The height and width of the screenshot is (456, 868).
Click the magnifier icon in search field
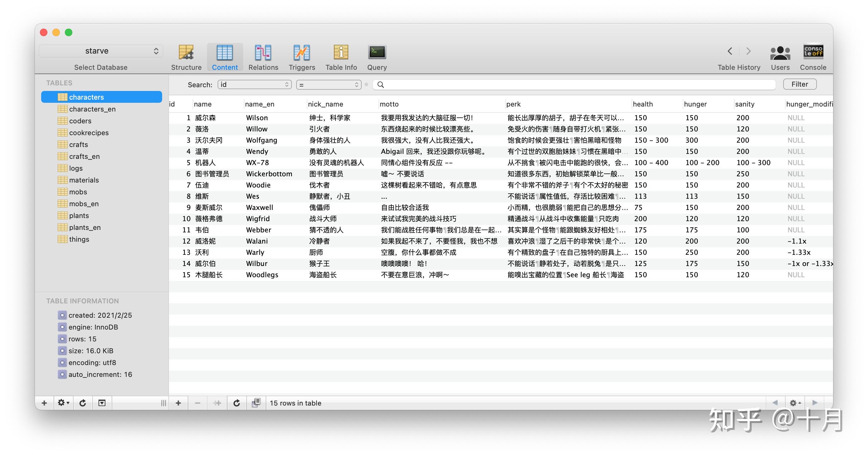click(381, 84)
